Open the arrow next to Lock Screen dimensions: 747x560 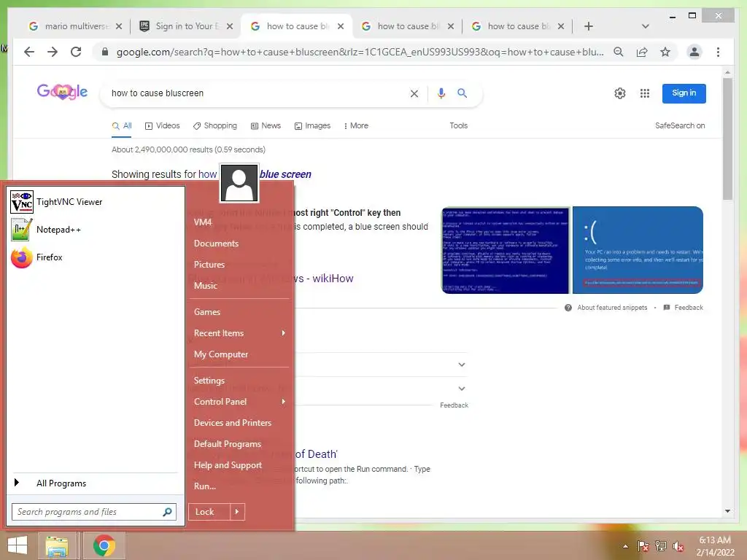click(x=237, y=512)
